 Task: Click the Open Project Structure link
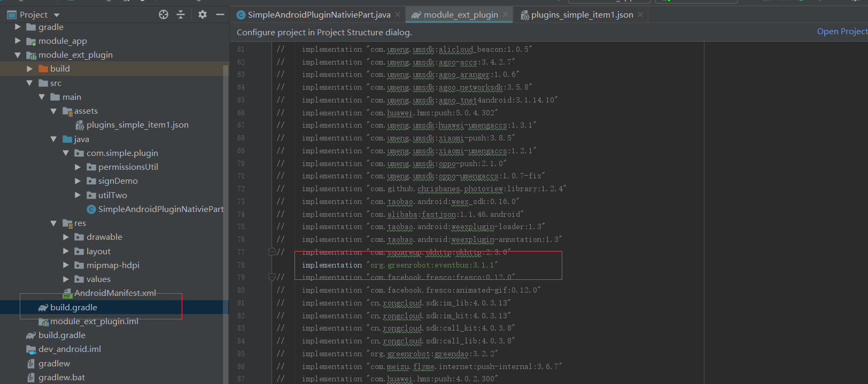(x=842, y=32)
